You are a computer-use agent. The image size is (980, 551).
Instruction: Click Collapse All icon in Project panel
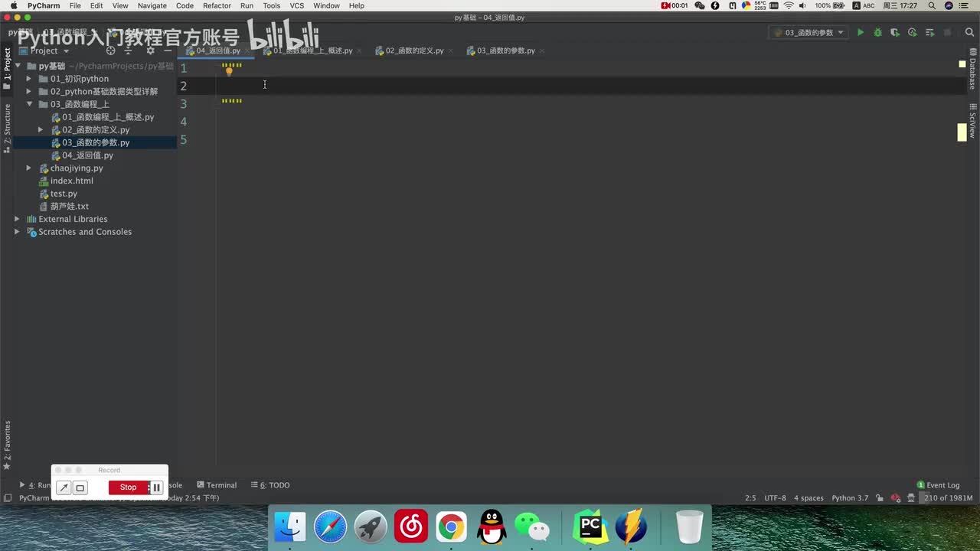click(x=130, y=51)
